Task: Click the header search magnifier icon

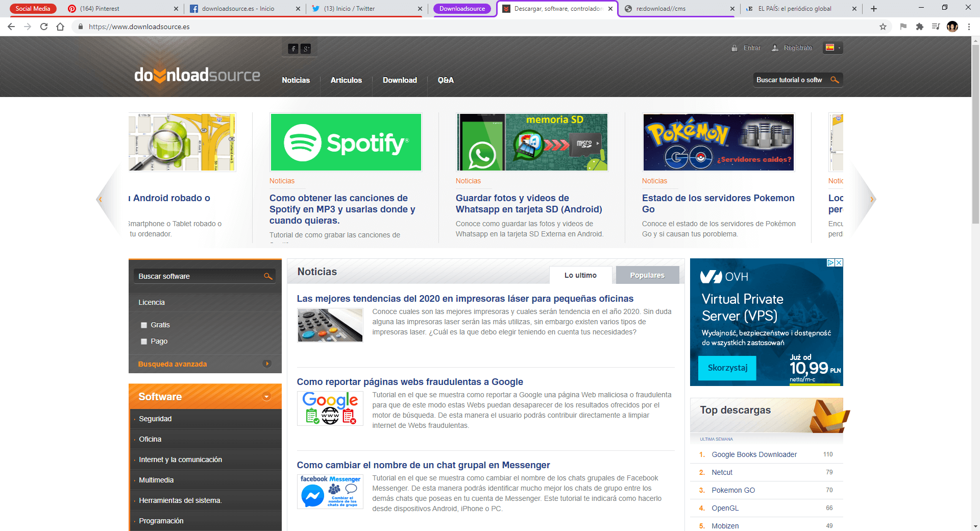Action: [x=835, y=80]
